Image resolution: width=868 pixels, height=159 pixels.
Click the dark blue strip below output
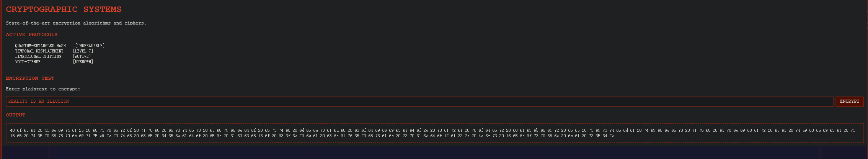click(434, 152)
